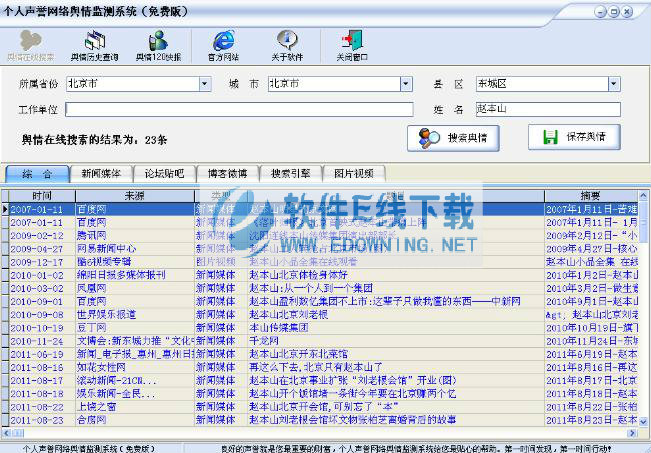Click the 工作单位 input field
The image size is (651, 453).
pos(239,109)
